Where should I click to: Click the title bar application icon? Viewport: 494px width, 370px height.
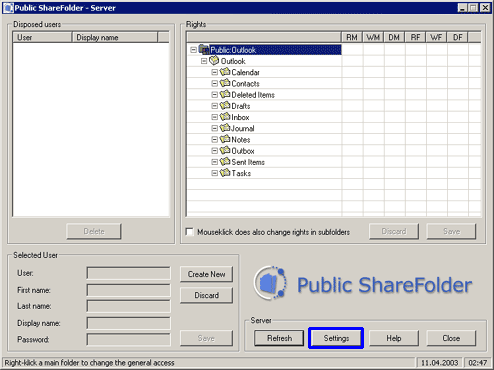coord(8,8)
